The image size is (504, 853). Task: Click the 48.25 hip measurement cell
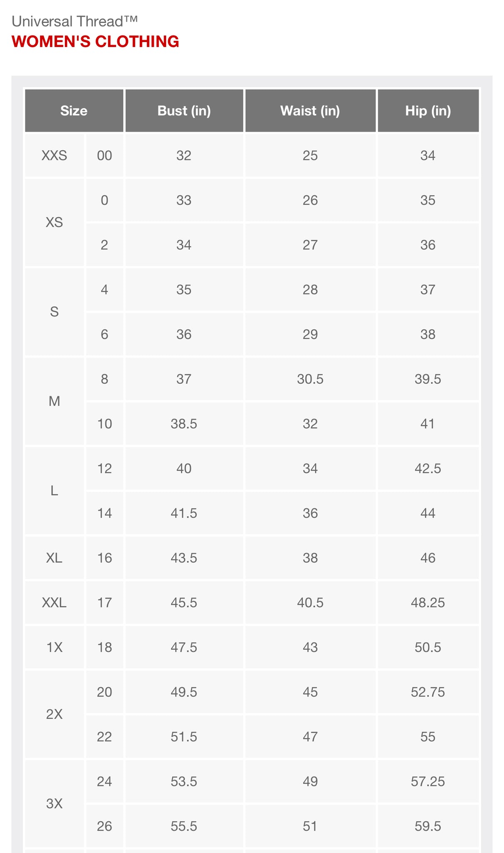pyautogui.click(x=428, y=603)
